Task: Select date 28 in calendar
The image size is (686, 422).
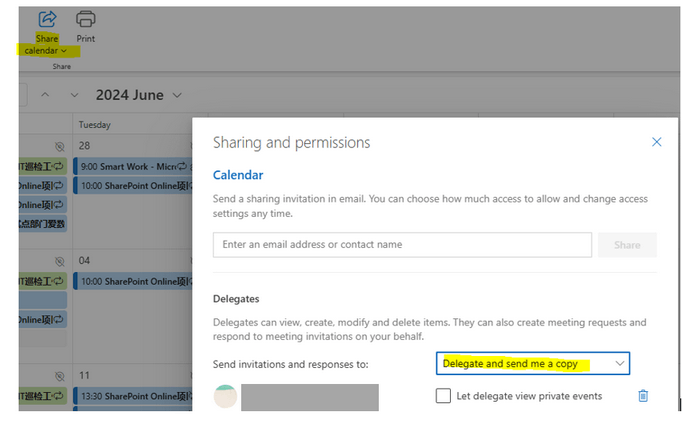Action: click(84, 146)
